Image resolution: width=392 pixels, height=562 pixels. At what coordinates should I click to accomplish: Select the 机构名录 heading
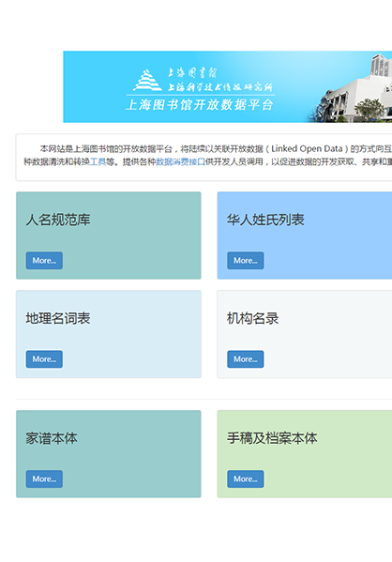(x=252, y=318)
